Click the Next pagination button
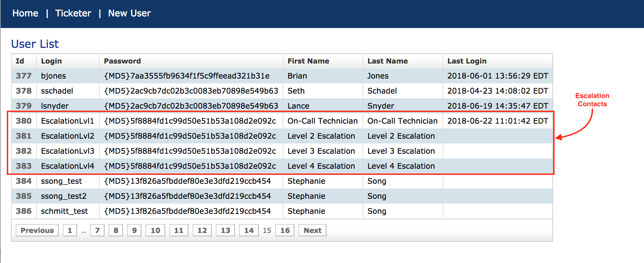 [312, 230]
